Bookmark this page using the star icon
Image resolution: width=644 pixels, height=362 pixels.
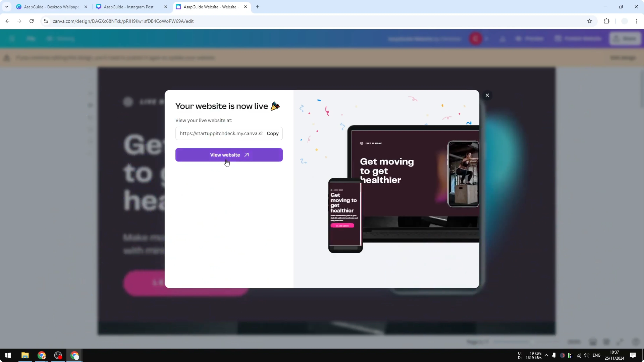tap(590, 21)
